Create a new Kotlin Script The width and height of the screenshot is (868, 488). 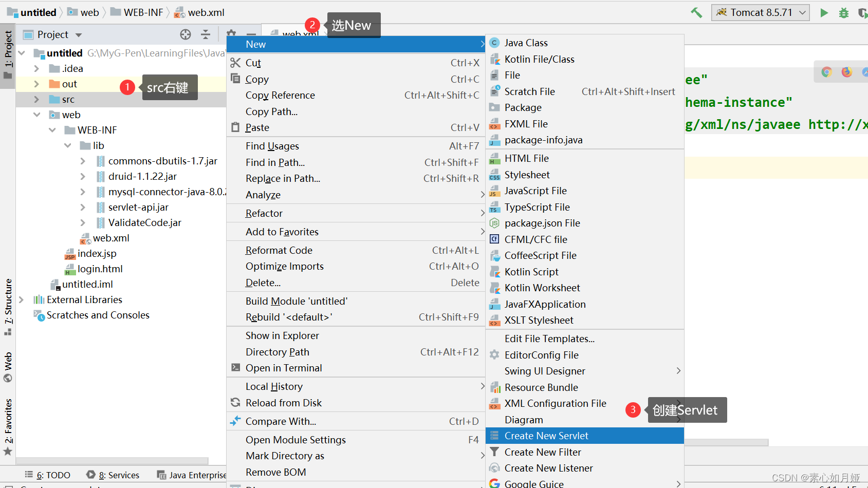(x=585, y=272)
